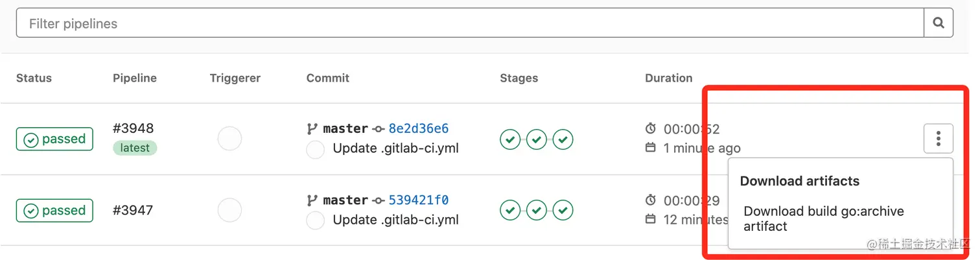Select Download build go:archive artifact
The height and width of the screenshot is (260, 980).
click(x=824, y=219)
